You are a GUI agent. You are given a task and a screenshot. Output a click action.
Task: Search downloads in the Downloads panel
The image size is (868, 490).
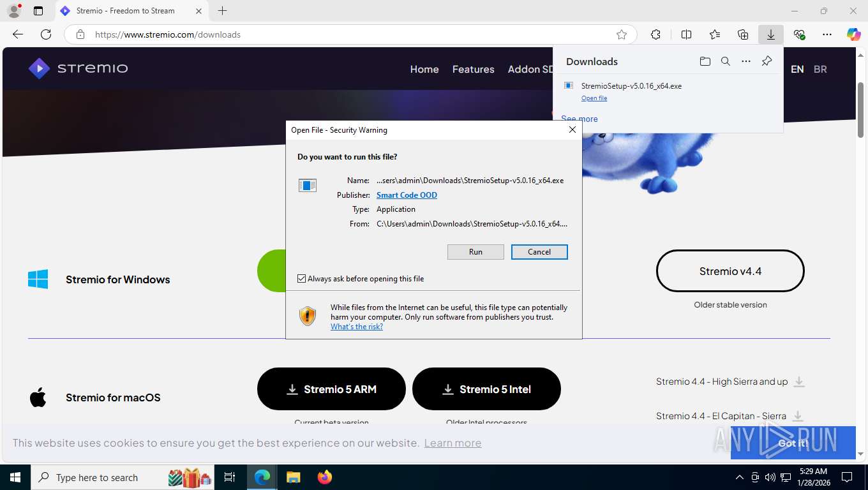click(x=726, y=61)
